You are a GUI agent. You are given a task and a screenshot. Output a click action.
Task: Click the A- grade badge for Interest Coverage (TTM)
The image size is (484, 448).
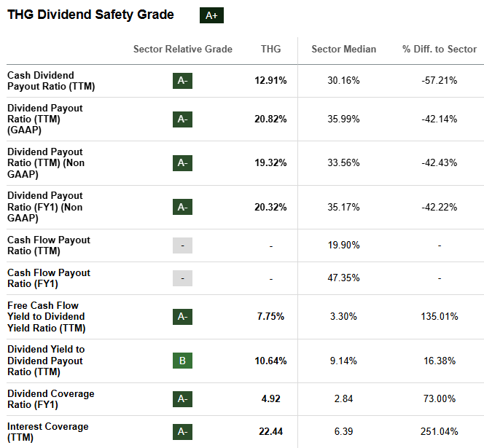pyautogui.click(x=182, y=432)
